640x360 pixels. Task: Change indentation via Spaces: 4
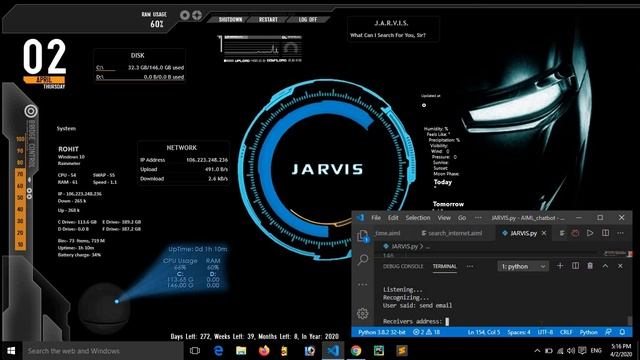(x=519, y=332)
